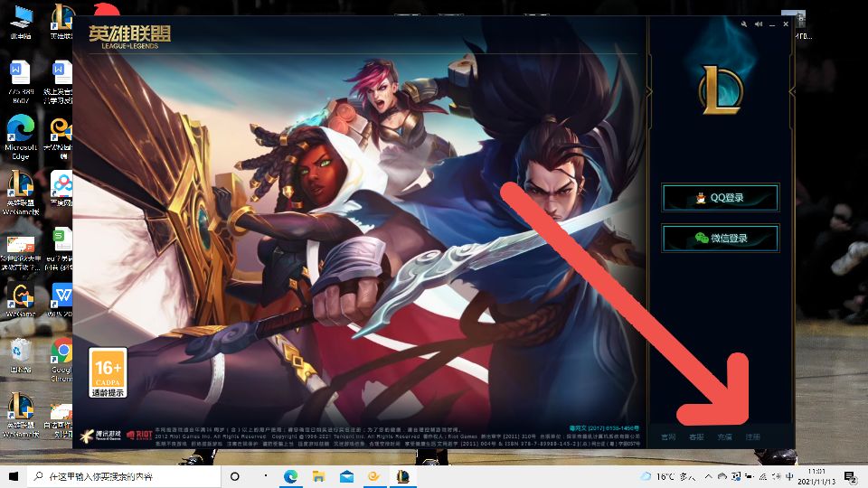The image size is (868, 488).
Task: Select the Recycle Bin desktop icon
Action: [20, 354]
